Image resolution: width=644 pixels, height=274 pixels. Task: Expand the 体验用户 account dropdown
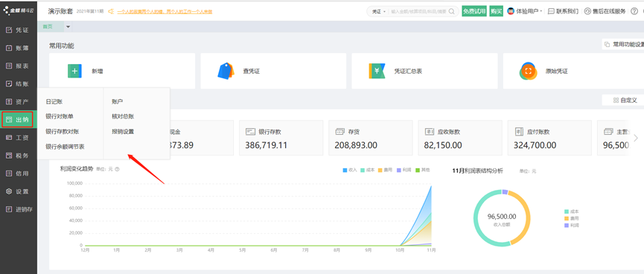(x=541, y=11)
